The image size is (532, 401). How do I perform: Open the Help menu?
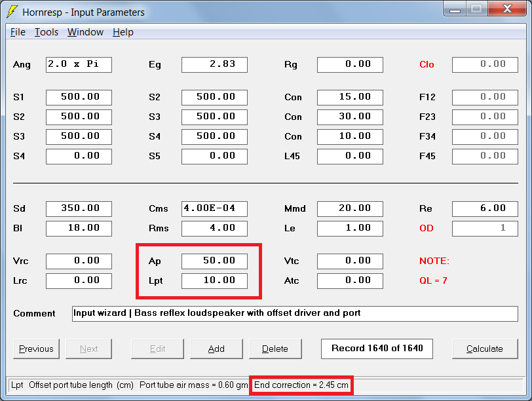tap(123, 32)
